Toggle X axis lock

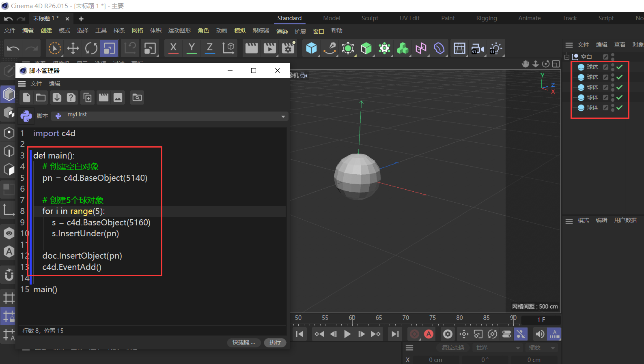173,48
